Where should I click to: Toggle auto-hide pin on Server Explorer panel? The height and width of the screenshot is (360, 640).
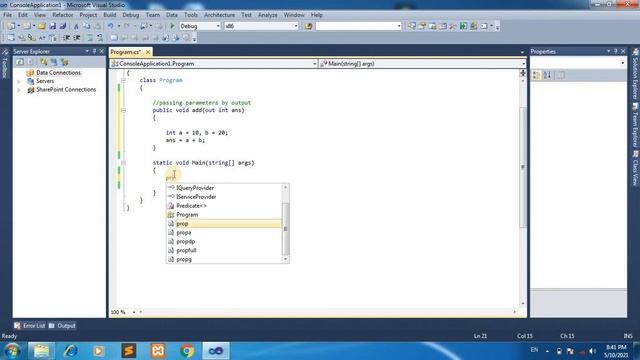94,51
